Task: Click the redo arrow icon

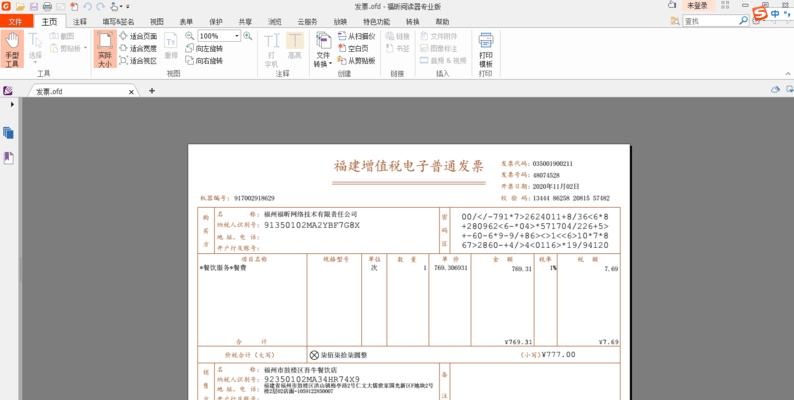Action: (100, 7)
